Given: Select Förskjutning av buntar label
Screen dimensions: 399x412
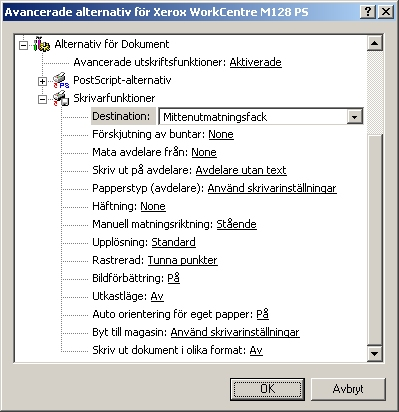Looking at the screenshot, I should click(x=149, y=134).
